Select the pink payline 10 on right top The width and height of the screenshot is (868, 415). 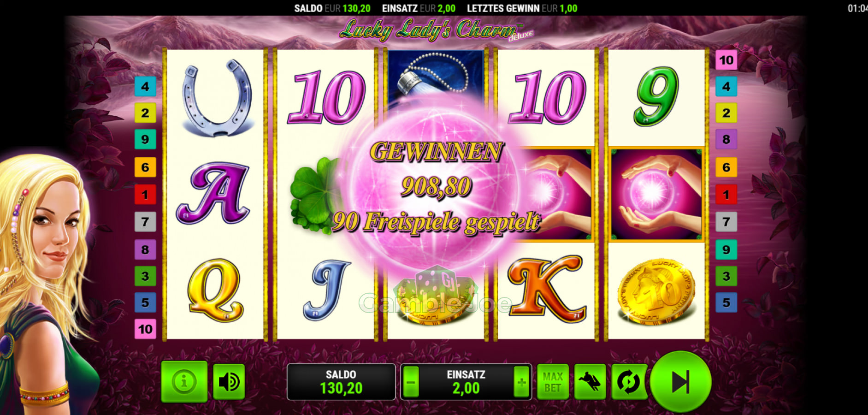tap(726, 60)
